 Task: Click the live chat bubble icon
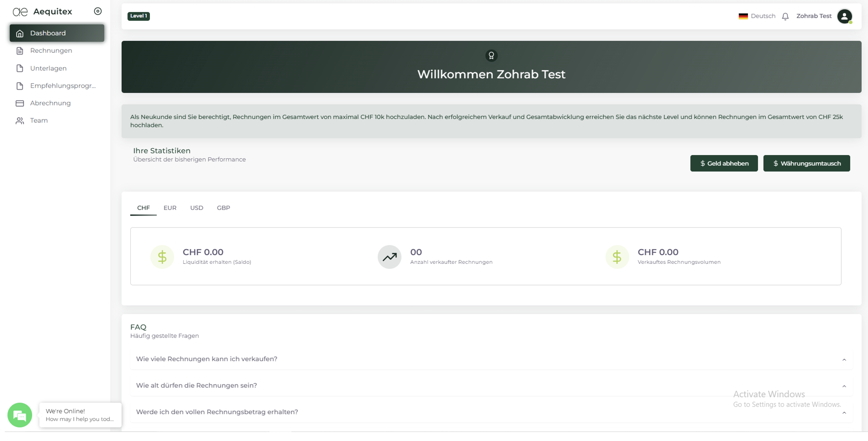pos(19,415)
